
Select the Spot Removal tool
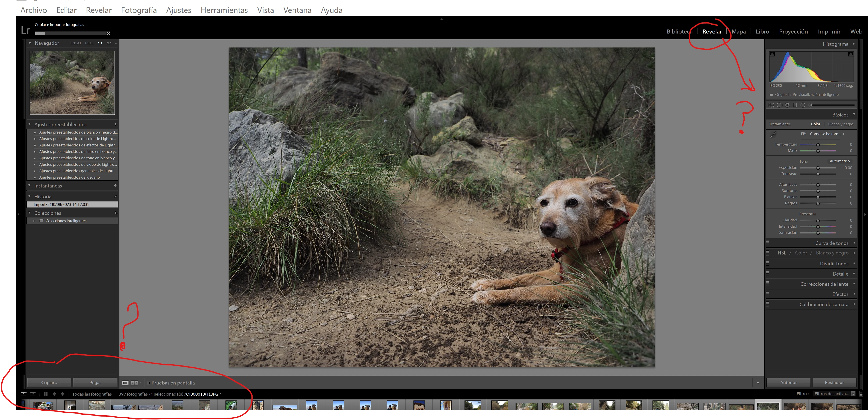(779, 105)
